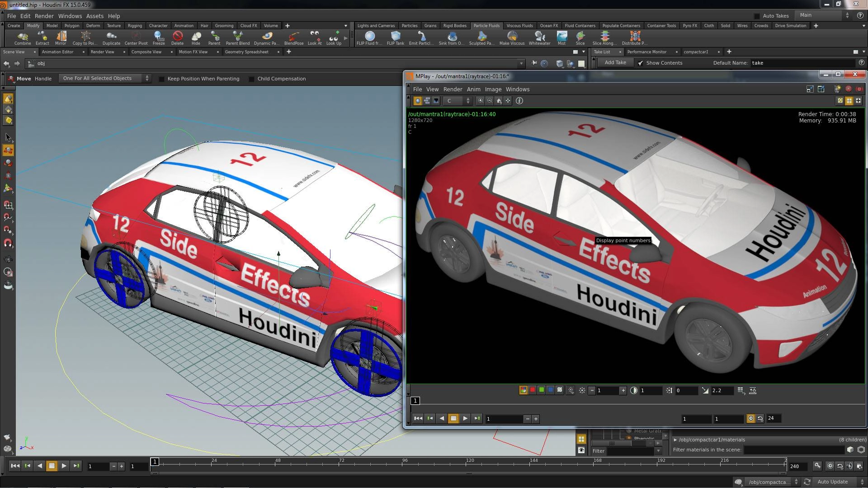Screen dimensions: 868x488
Task: Toggle MPlay all-color channels button
Action: click(x=524, y=390)
